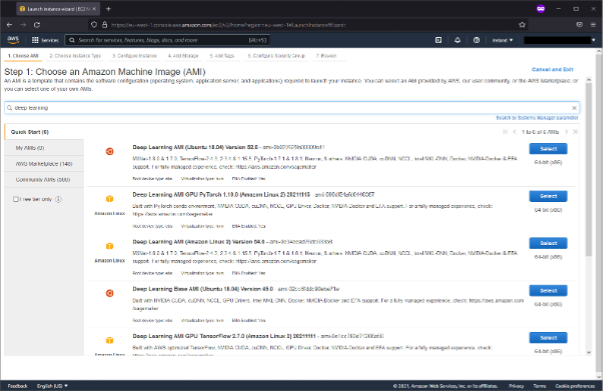Enable the Free tier only checkbox
This screenshot has height=392, width=604.
(16, 199)
